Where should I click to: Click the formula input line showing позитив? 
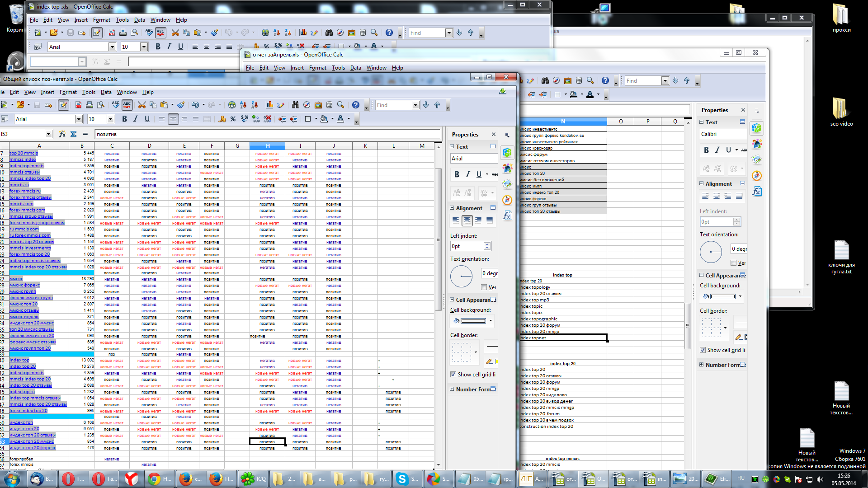pyautogui.click(x=267, y=134)
